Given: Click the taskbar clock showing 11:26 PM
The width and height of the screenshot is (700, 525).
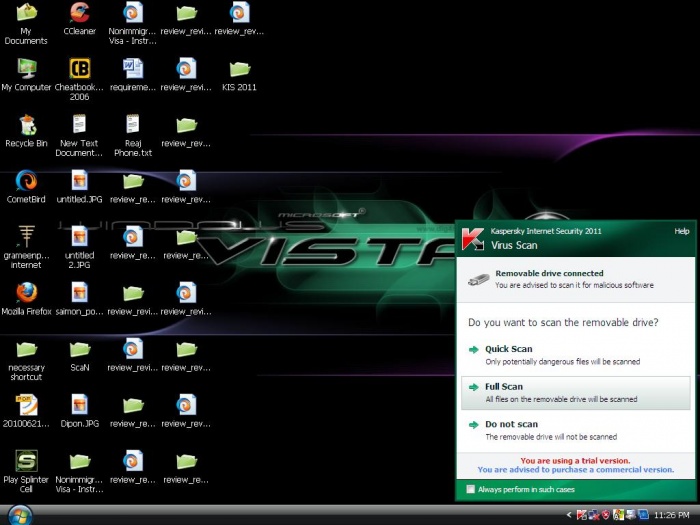Looking at the screenshot, I should [x=671, y=515].
